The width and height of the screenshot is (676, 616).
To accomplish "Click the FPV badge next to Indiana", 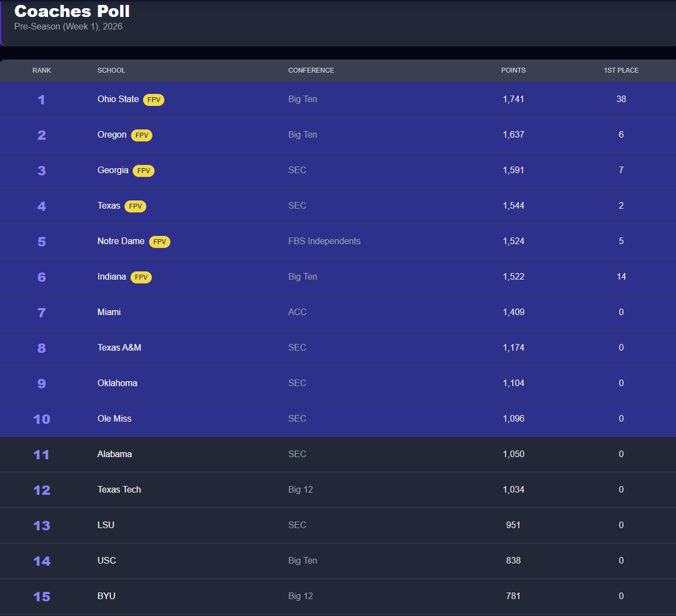I will coord(141,277).
